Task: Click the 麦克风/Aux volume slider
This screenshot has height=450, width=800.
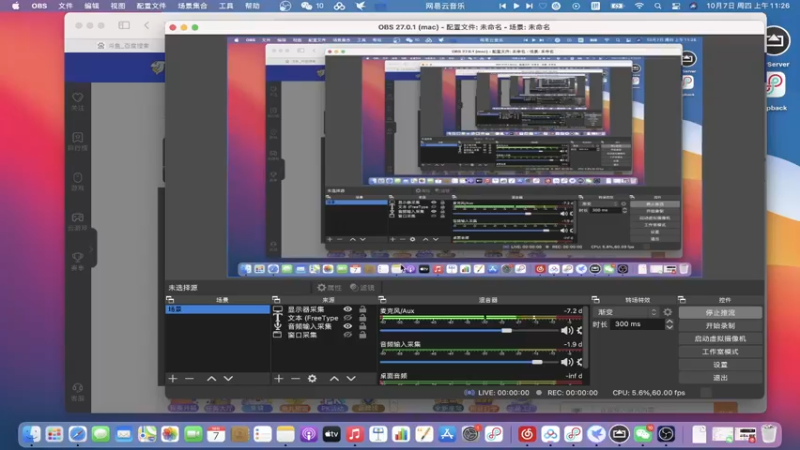Action: click(x=469, y=331)
